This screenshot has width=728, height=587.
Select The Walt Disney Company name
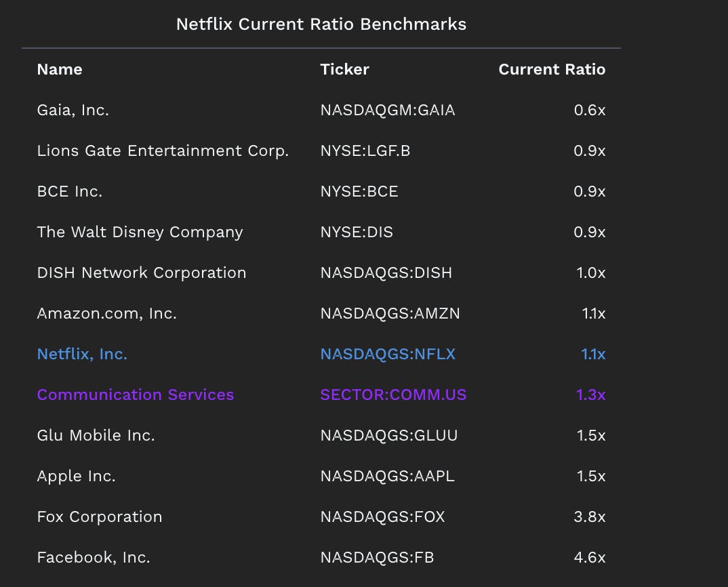(140, 232)
